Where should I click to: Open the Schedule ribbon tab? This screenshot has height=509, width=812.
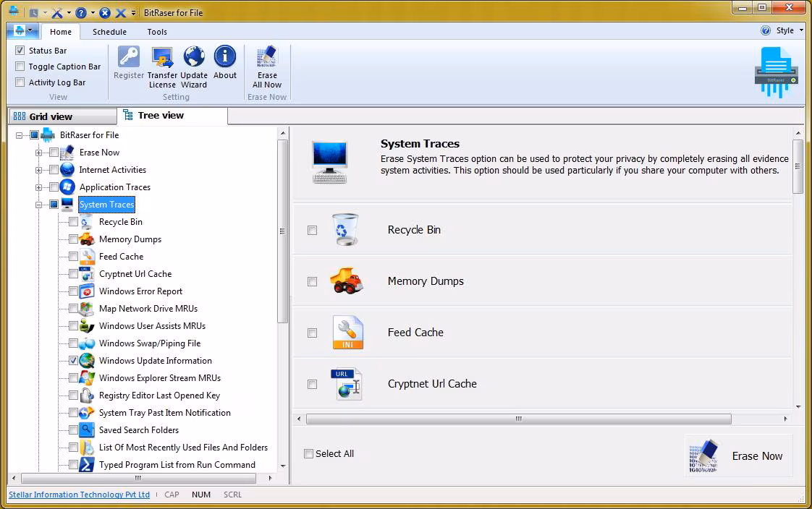click(109, 32)
